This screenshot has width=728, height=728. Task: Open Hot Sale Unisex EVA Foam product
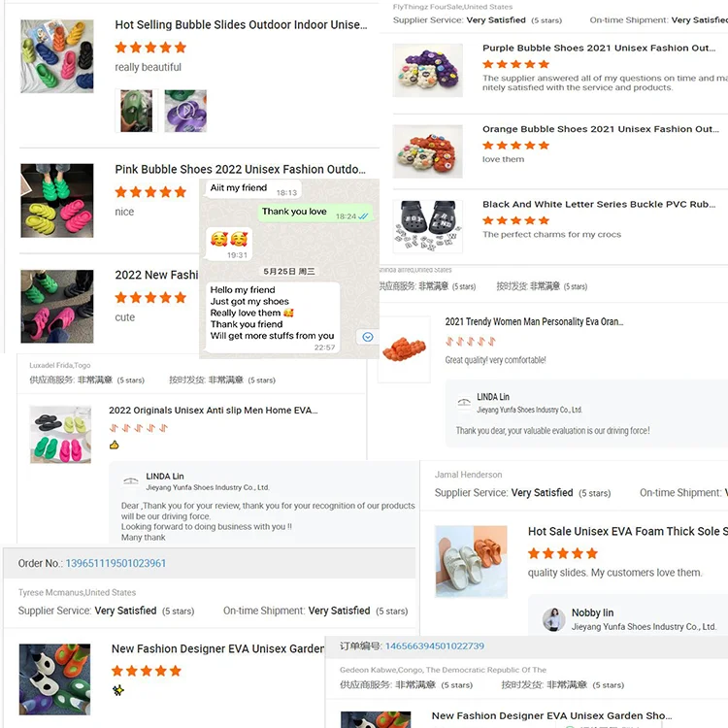pyautogui.click(x=628, y=531)
